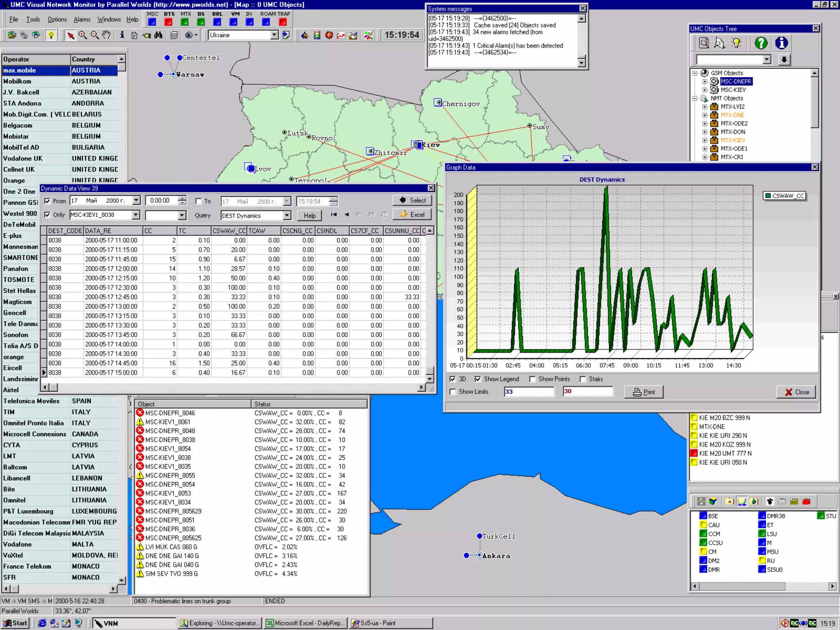Image resolution: width=840 pixels, height=630 pixels.
Task: Toggle the Show Legend checkbox
Action: click(478, 379)
